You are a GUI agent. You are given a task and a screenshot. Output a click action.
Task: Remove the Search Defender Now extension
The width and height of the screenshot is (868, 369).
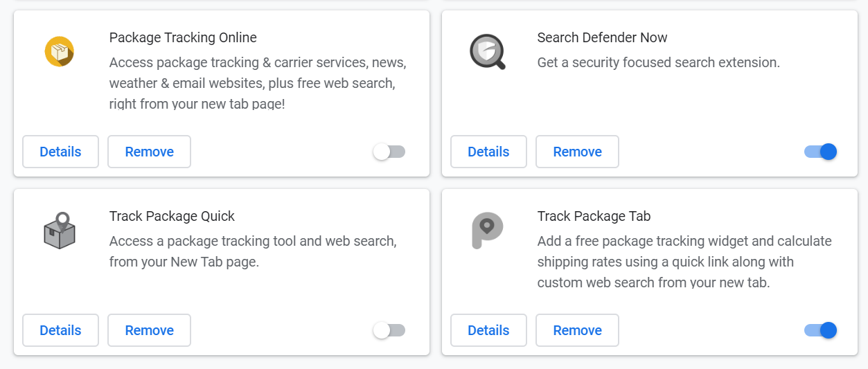577,152
